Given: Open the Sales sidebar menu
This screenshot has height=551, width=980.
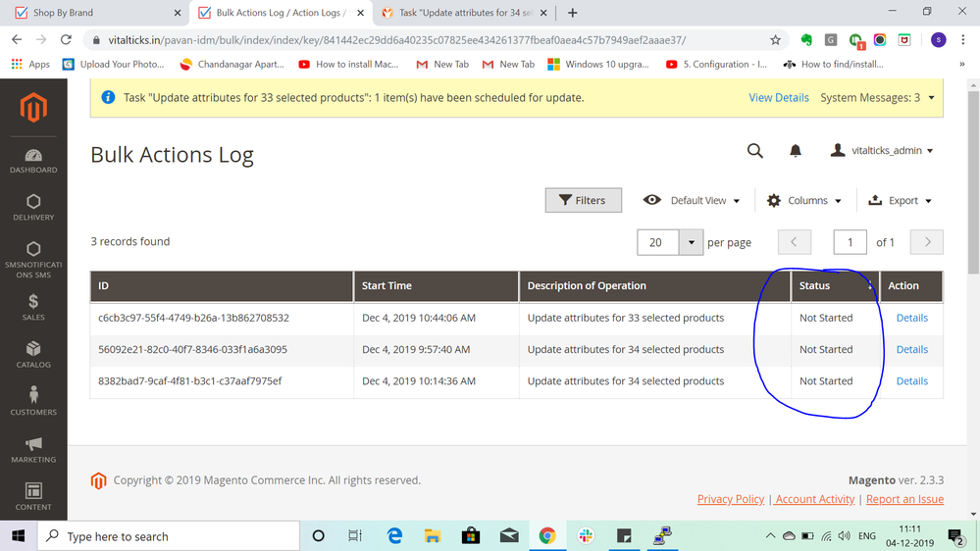Looking at the screenshot, I should (x=33, y=307).
